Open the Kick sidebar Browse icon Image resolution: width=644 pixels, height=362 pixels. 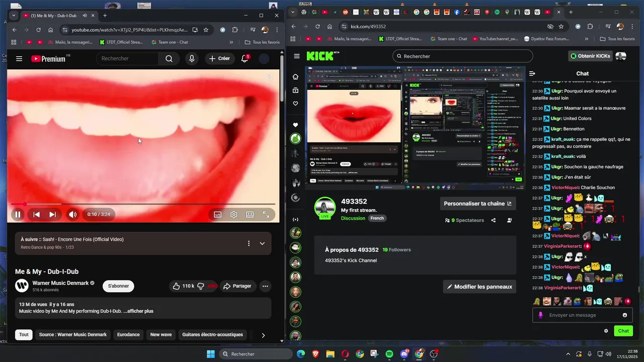(295, 90)
